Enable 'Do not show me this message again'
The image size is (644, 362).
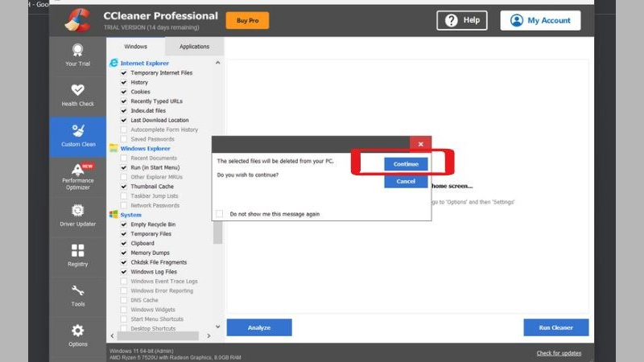[221, 214]
